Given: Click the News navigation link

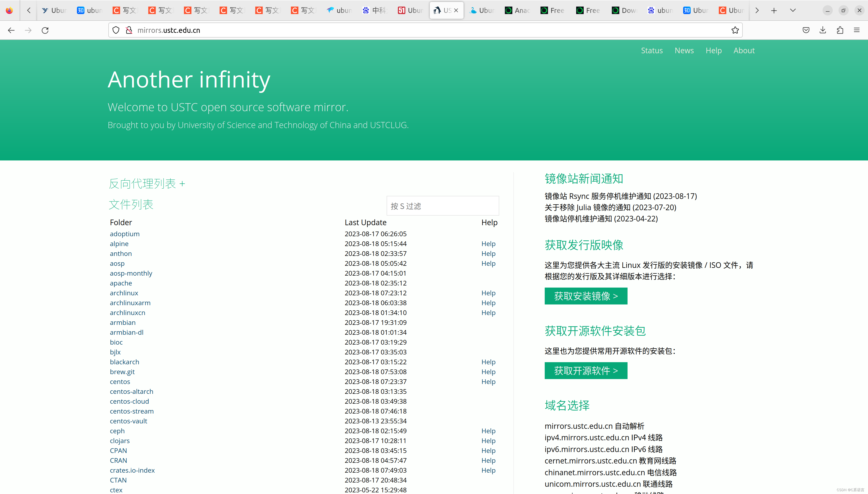Looking at the screenshot, I should (684, 50).
